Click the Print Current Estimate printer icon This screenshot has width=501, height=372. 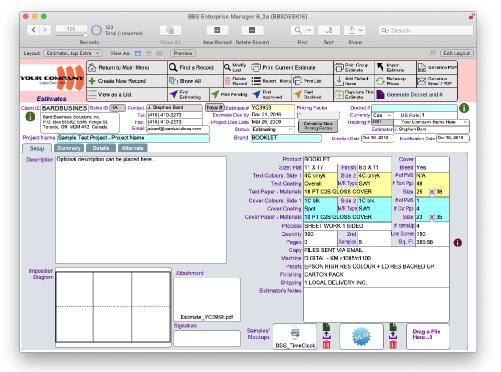coord(256,68)
